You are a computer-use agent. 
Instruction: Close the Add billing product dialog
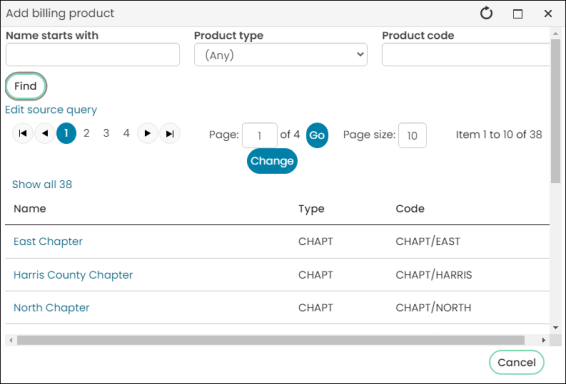tap(548, 13)
